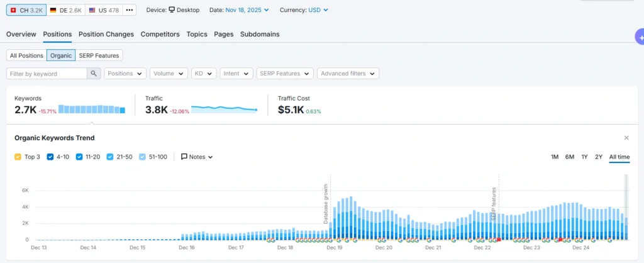This screenshot has height=263, width=644.
Task: Click the United States flag icon
Action: [92, 10]
